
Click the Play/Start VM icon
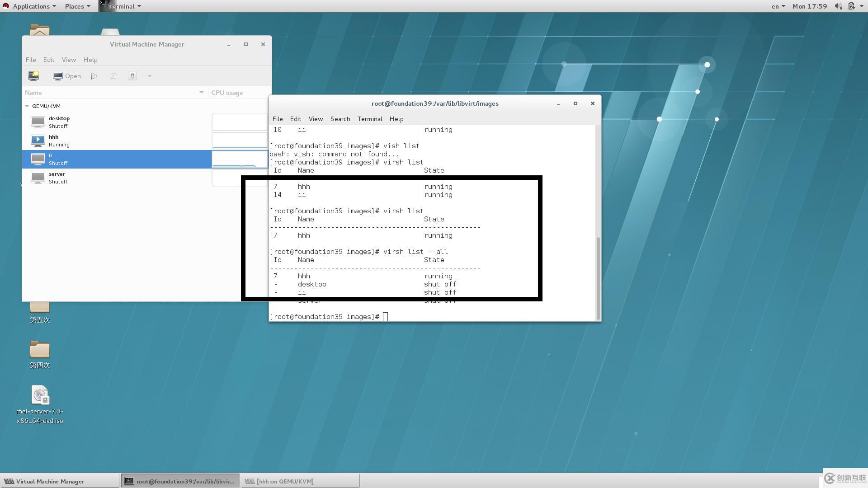click(x=95, y=75)
